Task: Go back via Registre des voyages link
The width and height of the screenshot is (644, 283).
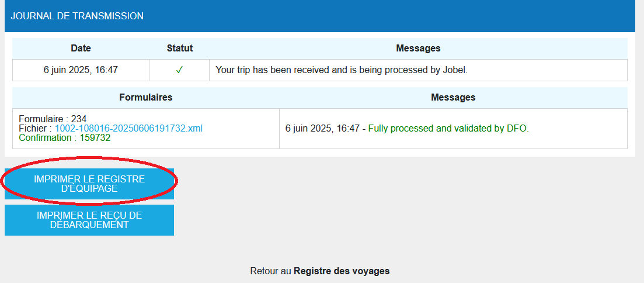Action: [342, 271]
